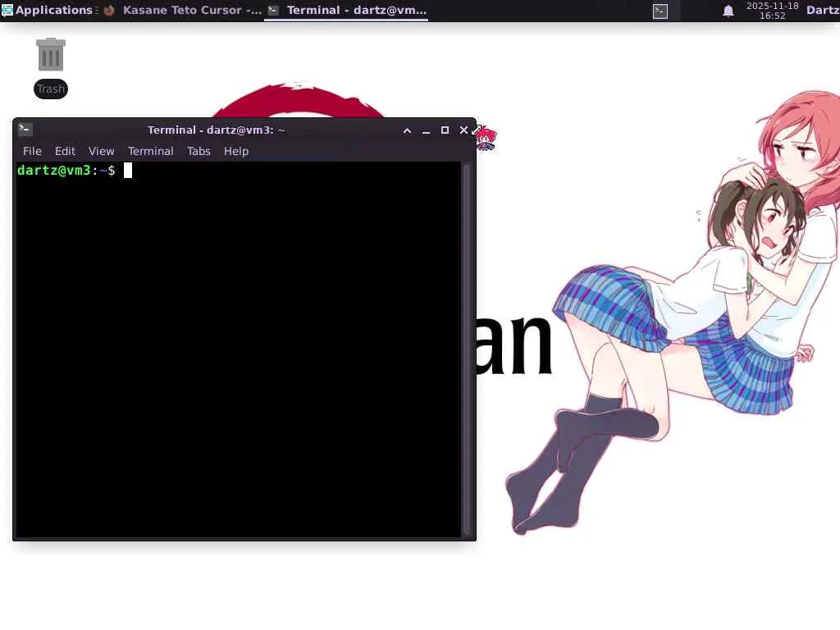Viewport: 840px width, 630px height.
Task: Switch to Kasane Teto Cursor browser window
Action: (x=182, y=10)
